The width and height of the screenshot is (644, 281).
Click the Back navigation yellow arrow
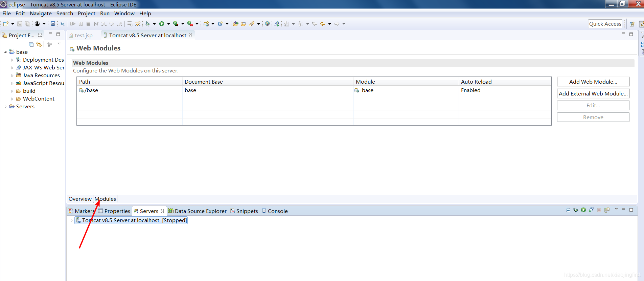pyautogui.click(x=323, y=24)
